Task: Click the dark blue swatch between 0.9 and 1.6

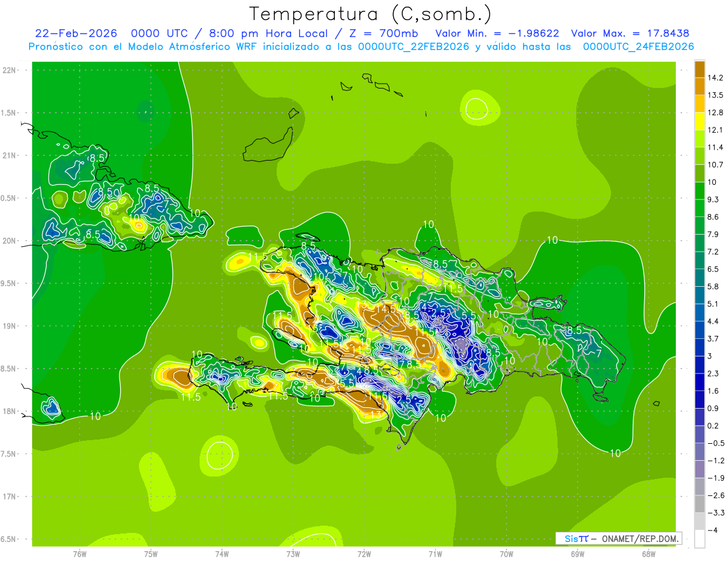Action: tap(699, 400)
